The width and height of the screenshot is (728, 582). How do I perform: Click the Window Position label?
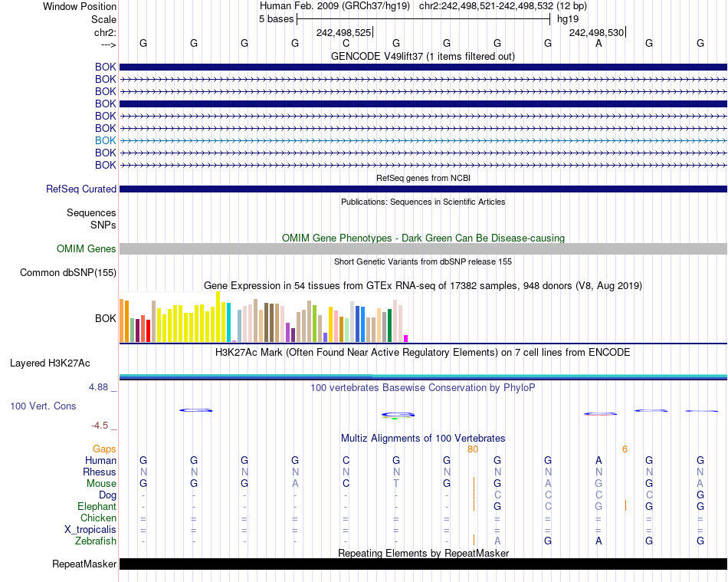[x=80, y=6]
